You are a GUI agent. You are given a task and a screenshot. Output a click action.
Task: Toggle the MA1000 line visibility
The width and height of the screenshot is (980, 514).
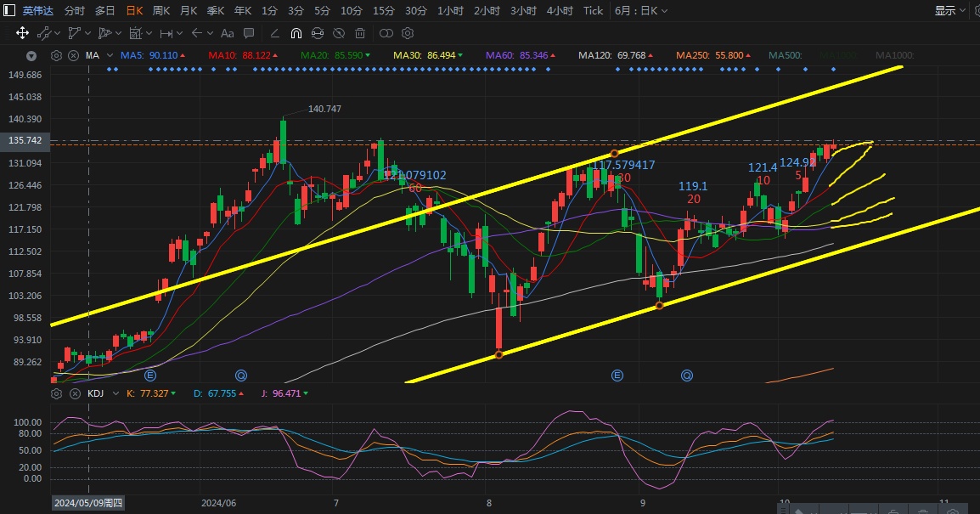[894, 55]
